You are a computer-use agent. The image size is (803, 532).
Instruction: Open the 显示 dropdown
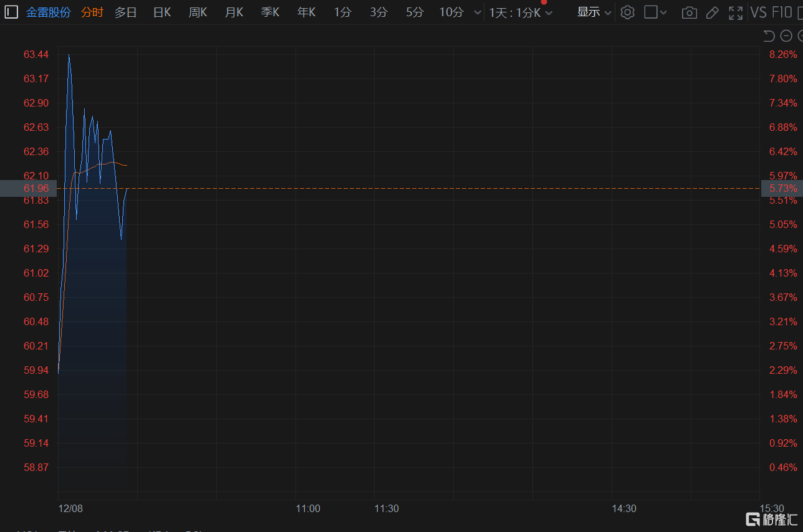click(x=594, y=12)
